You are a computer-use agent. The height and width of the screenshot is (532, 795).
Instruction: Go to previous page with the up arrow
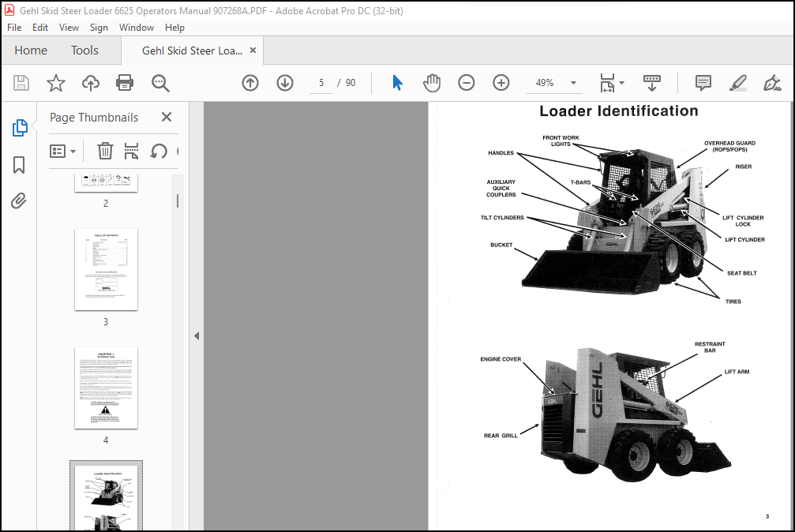coord(250,83)
